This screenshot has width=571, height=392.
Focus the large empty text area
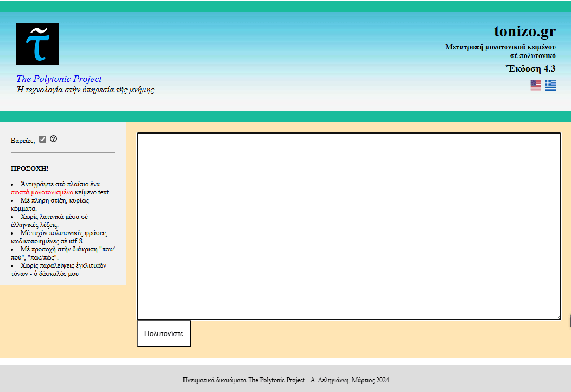[x=348, y=226]
